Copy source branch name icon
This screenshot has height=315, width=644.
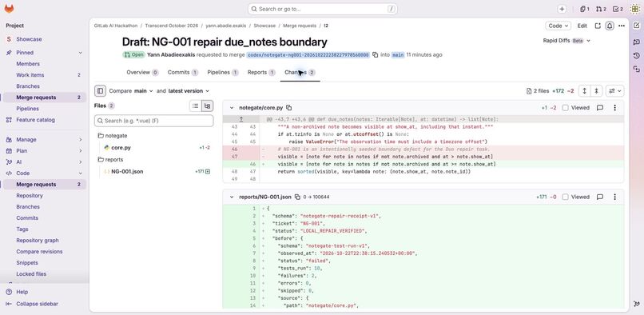click(375, 54)
